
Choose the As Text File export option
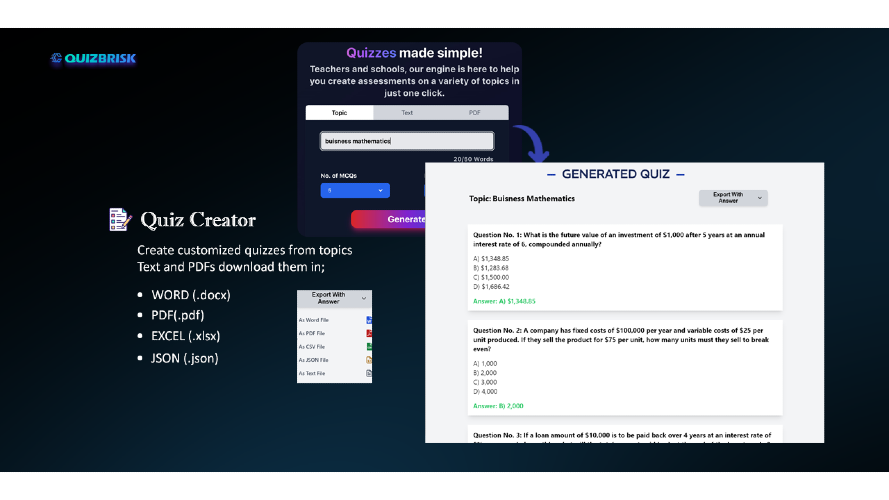click(335, 374)
